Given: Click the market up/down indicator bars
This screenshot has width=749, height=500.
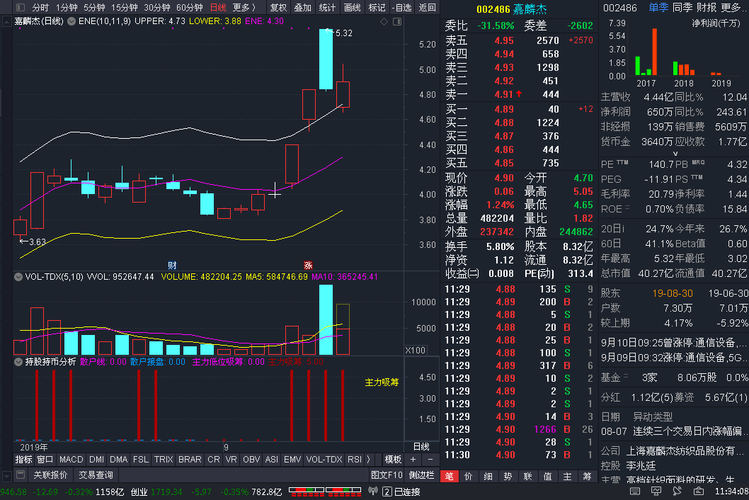Looking at the screenshot, I should [325, 491].
